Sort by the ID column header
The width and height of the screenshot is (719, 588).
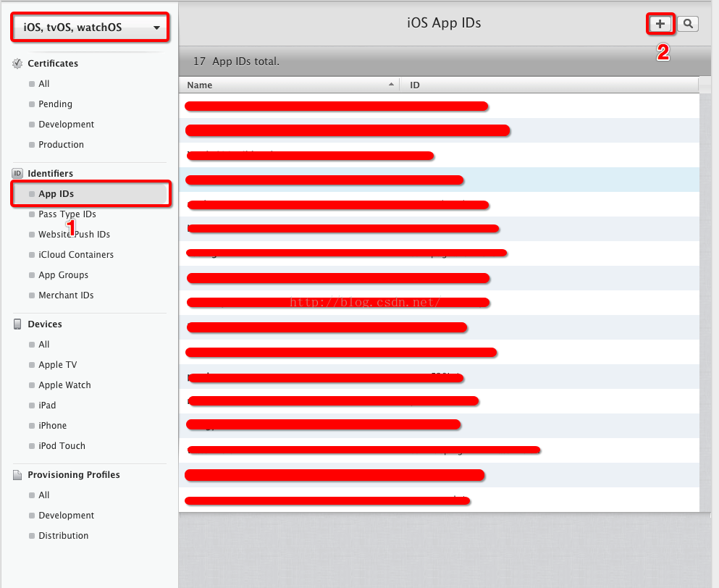pos(550,85)
